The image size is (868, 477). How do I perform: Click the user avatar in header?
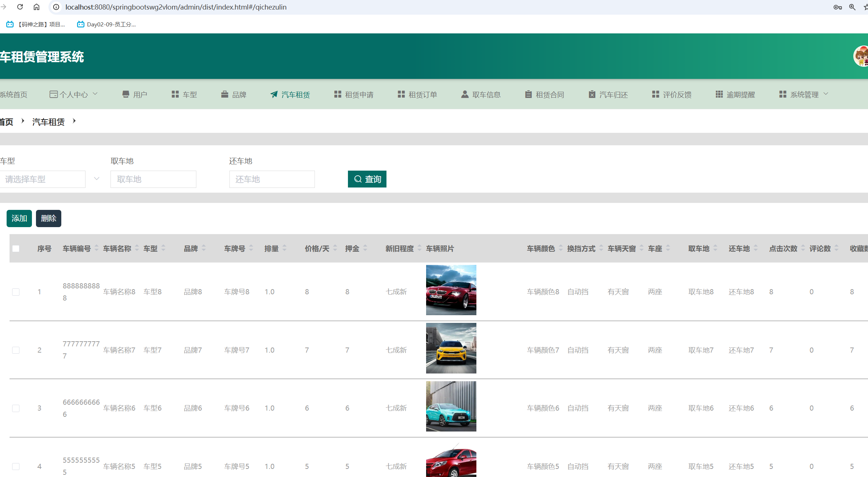point(861,57)
